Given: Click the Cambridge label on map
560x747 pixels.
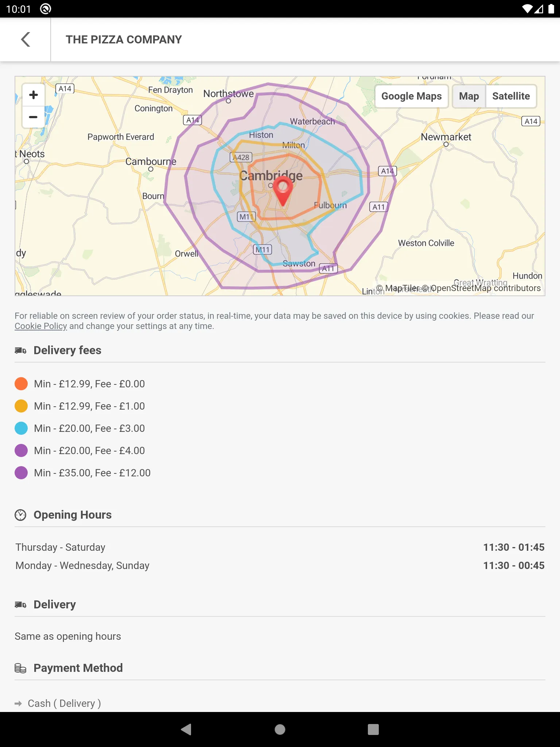Looking at the screenshot, I should coord(271,175).
